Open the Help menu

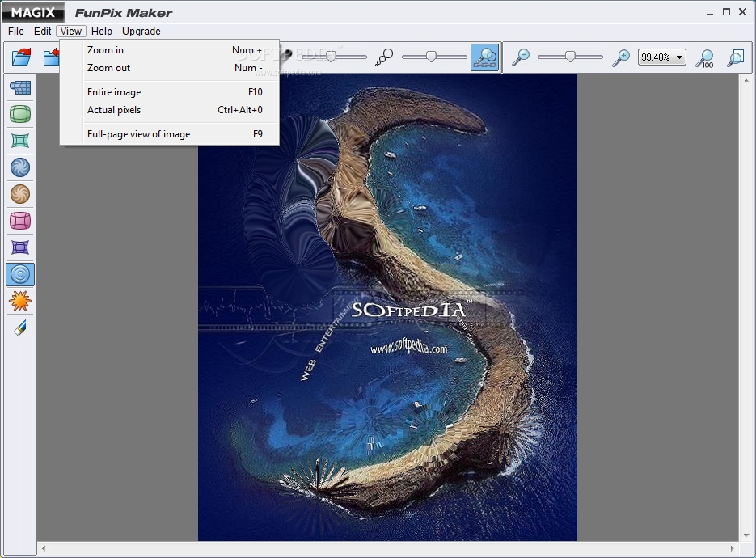pos(102,32)
